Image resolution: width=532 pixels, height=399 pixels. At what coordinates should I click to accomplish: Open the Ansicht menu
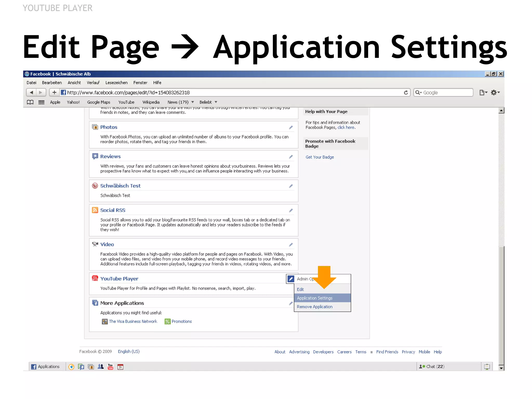[74, 83]
